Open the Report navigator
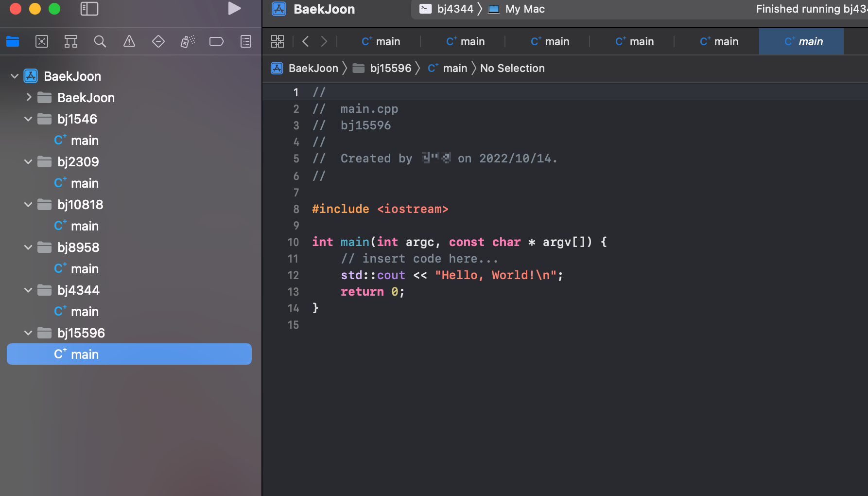This screenshot has width=868, height=496. coord(246,41)
